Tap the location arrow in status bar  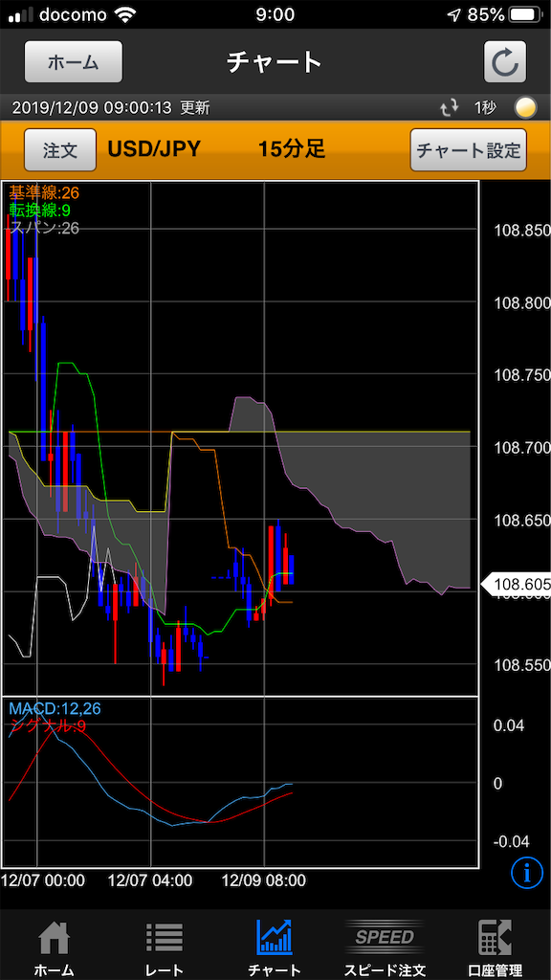[x=454, y=15]
